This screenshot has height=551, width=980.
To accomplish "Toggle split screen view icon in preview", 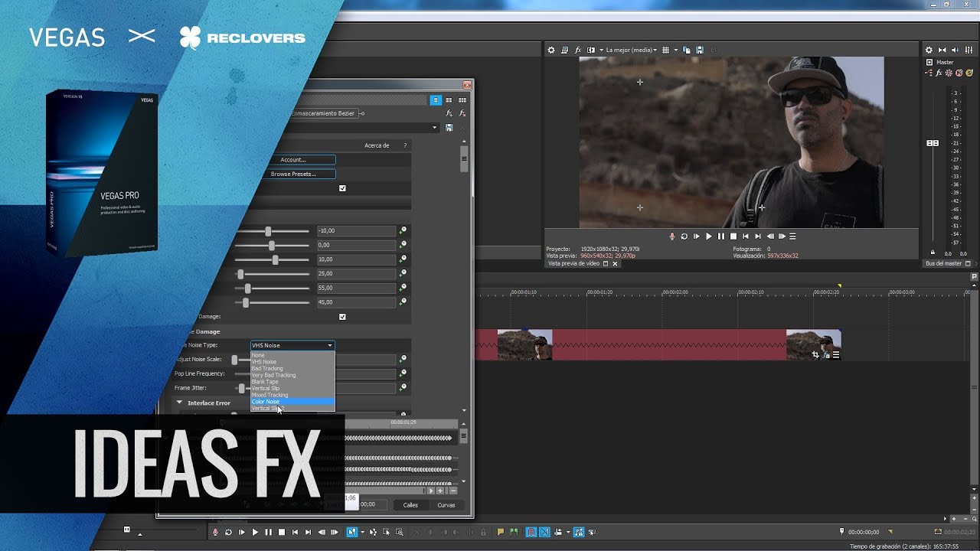I will click(x=590, y=50).
